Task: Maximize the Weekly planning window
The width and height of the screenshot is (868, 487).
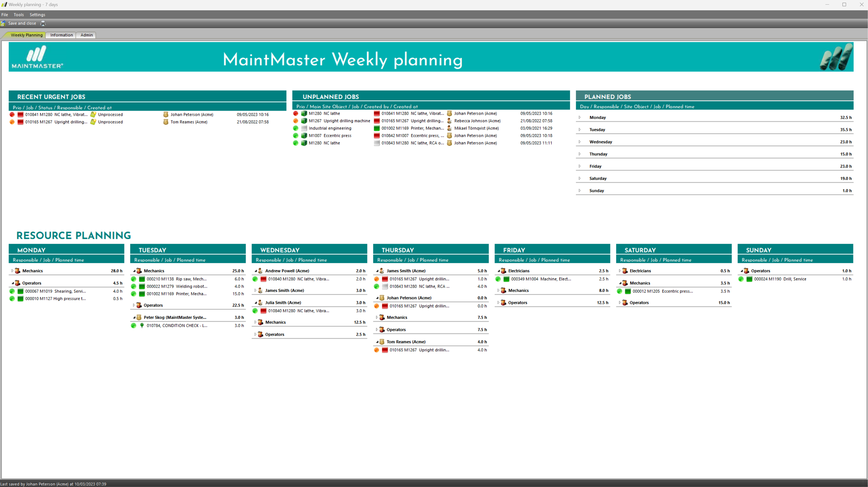Action: [844, 5]
